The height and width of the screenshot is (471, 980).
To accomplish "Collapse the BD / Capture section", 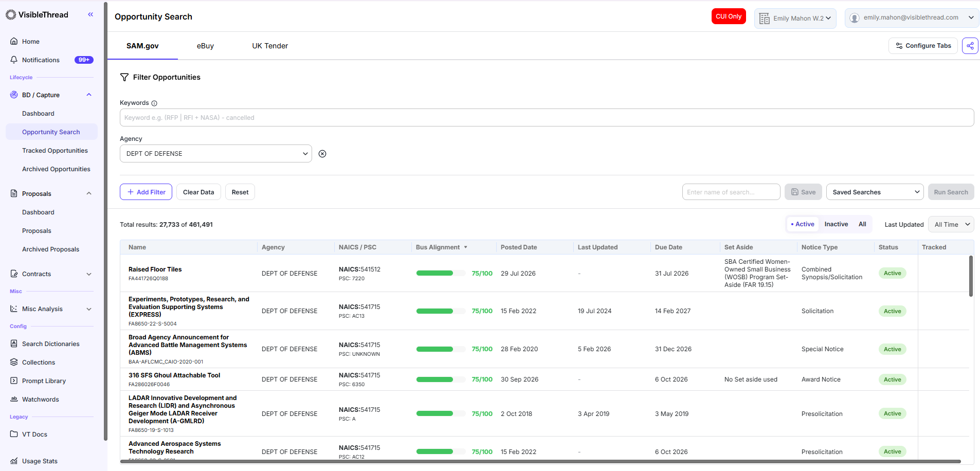I will coord(89,95).
